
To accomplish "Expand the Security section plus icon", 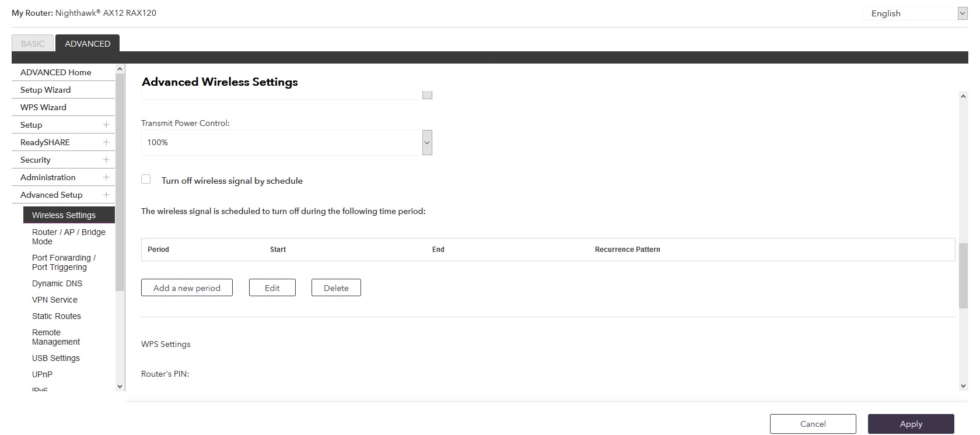I will coord(106,160).
